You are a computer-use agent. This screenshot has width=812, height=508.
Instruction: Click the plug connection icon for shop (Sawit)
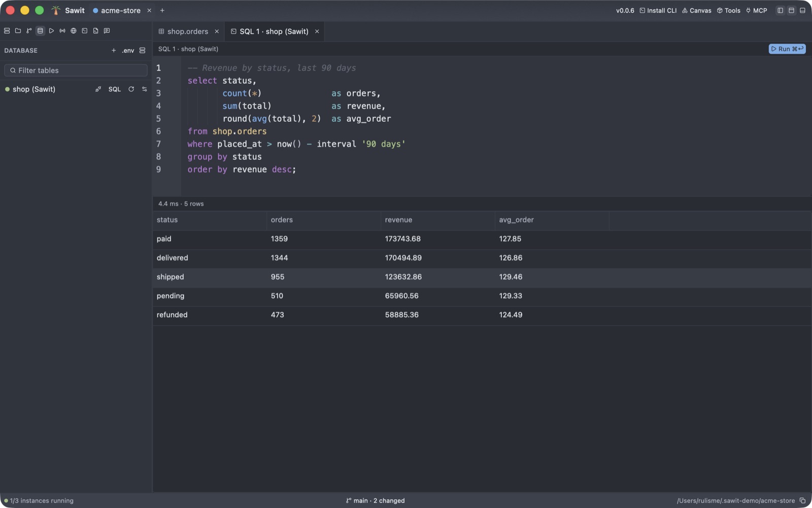click(98, 89)
